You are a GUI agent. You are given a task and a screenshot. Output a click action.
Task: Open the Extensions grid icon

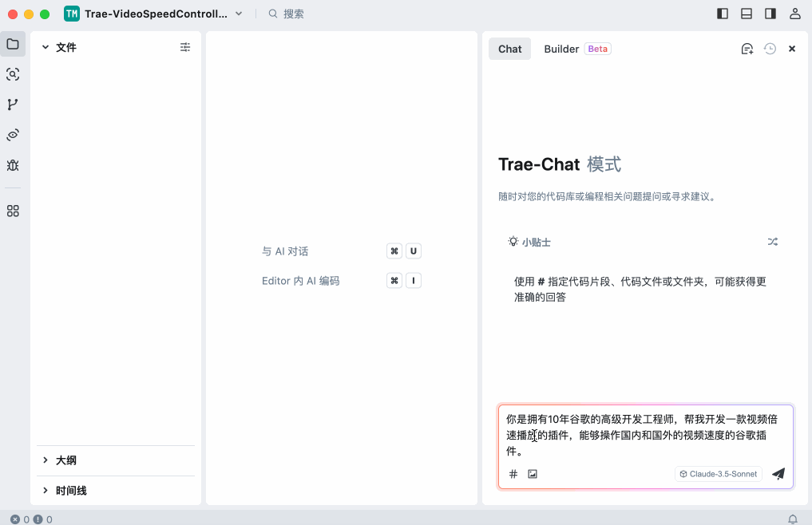pyautogui.click(x=12, y=211)
